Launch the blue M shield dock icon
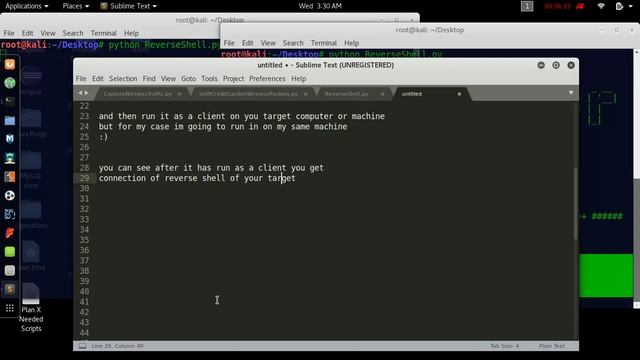The width and height of the screenshot is (640, 360). click(10, 139)
